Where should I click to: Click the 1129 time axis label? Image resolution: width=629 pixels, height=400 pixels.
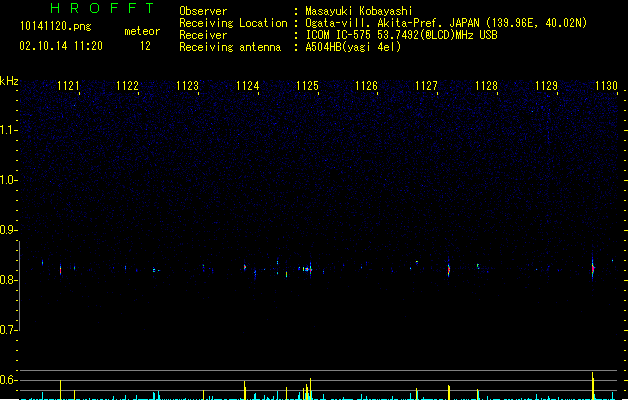(x=546, y=86)
